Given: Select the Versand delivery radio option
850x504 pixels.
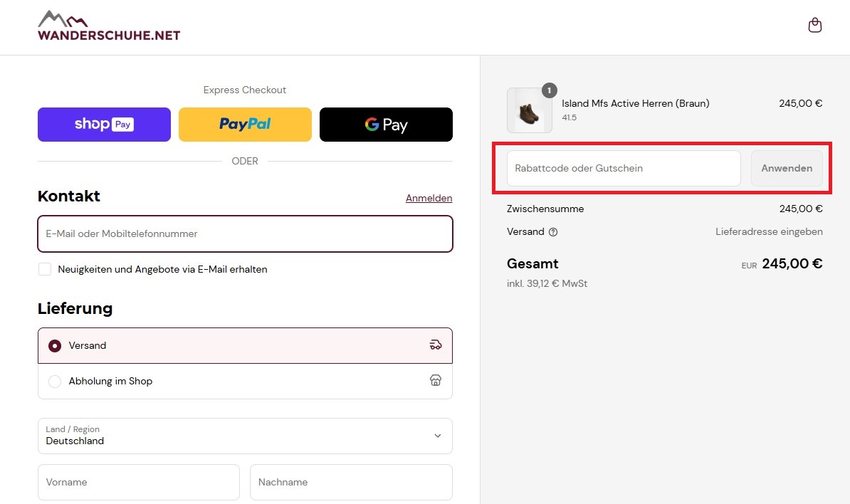Looking at the screenshot, I should click(55, 346).
